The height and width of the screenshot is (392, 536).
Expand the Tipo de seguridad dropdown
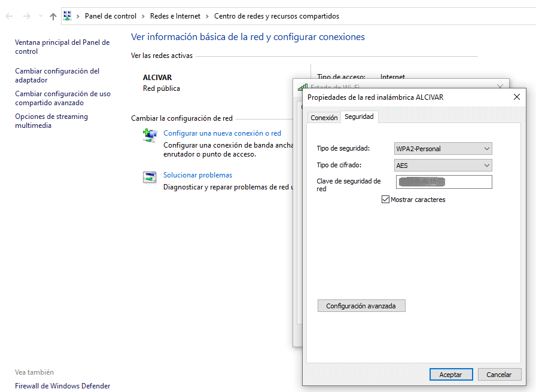tap(443, 149)
